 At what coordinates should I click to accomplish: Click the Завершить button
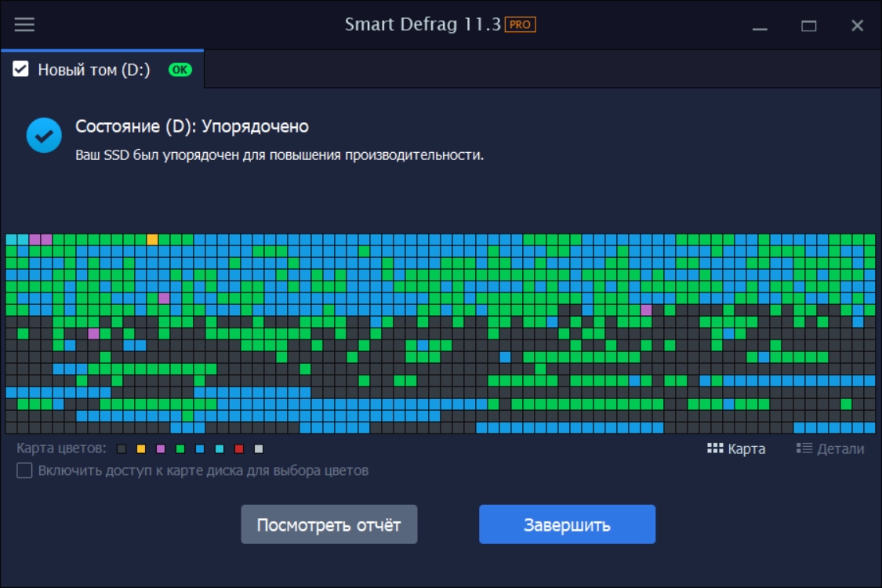coord(567,524)
